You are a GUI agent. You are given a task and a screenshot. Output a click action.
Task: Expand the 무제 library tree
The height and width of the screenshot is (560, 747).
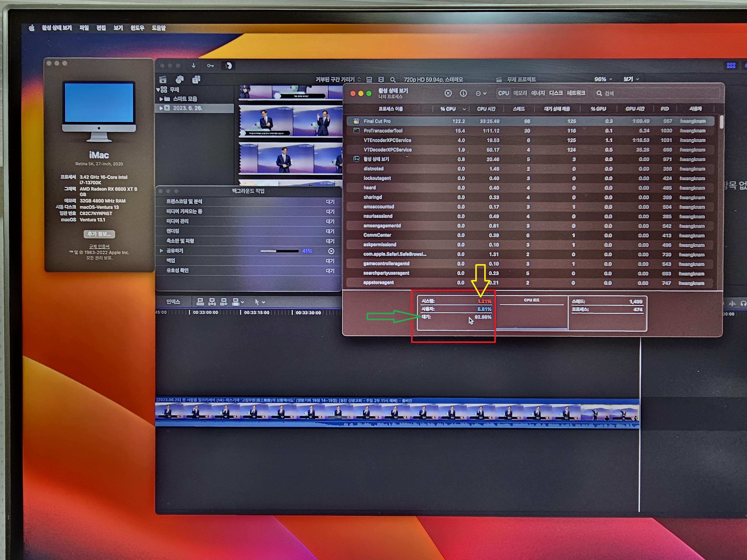[158, 89]
